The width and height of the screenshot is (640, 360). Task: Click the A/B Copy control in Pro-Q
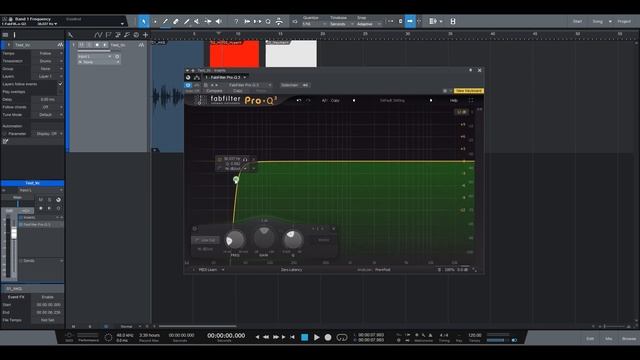click(x=331, y=100)
